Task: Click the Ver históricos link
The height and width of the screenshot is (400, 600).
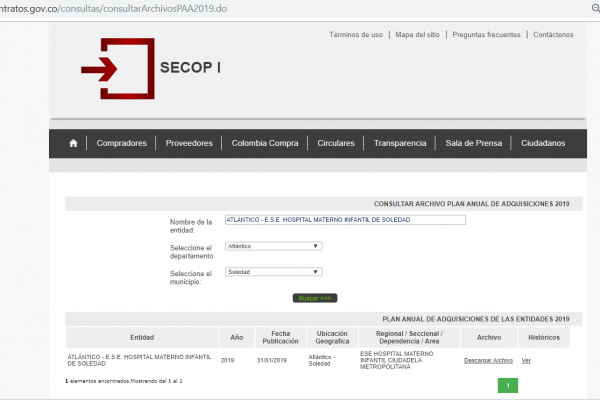Action: pos(526,361)
